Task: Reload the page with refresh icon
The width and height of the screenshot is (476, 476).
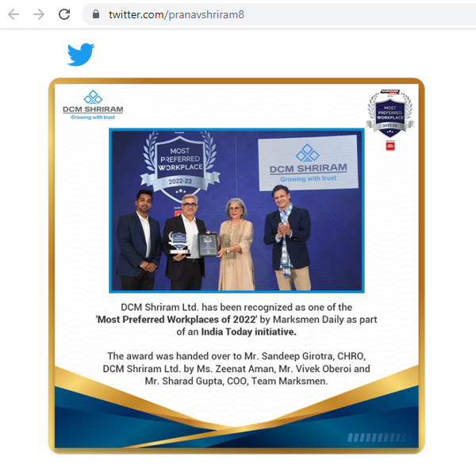Action: coord(64,14)
